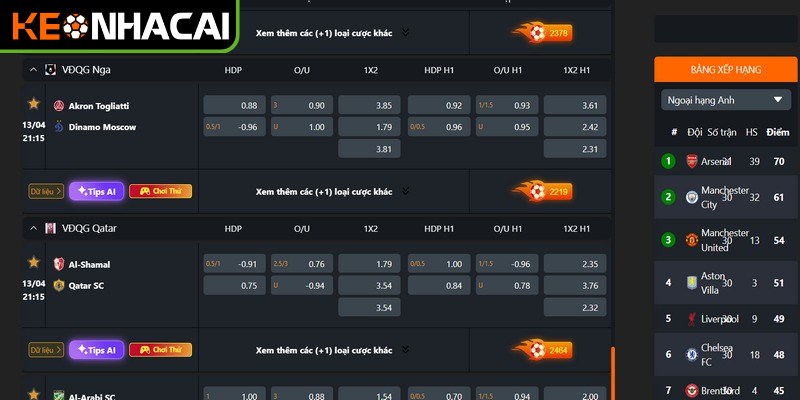Favorite the Al-Shamal vs Qatar SC star

tap(34, 262)
